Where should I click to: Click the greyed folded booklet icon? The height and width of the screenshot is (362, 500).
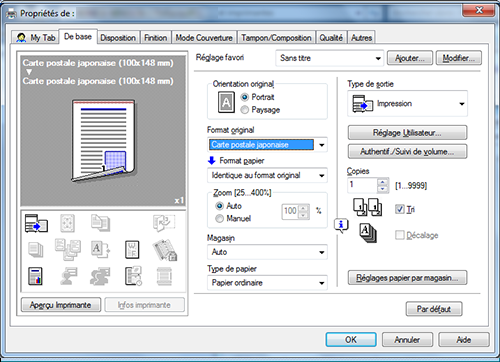(164, 223)
